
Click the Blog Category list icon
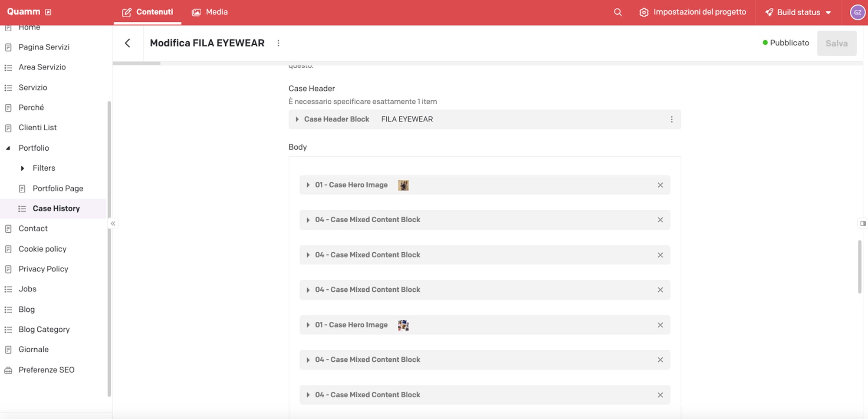(8, 330)
